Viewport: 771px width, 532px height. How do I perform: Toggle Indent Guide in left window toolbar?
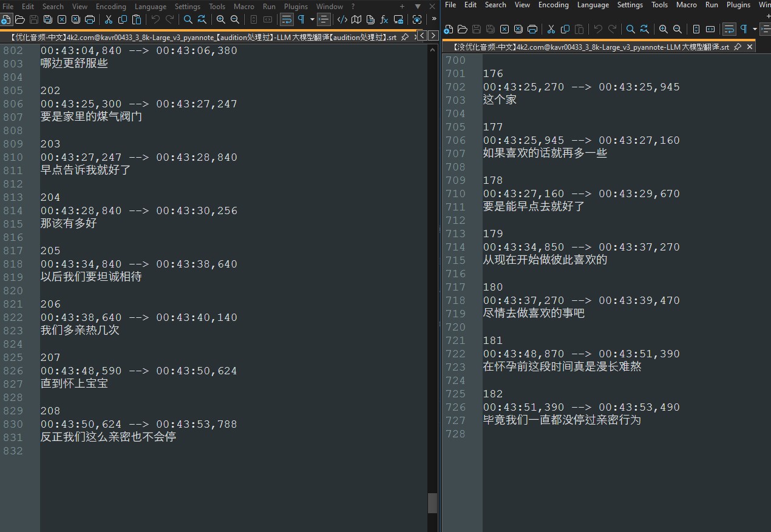pos(324,19)
